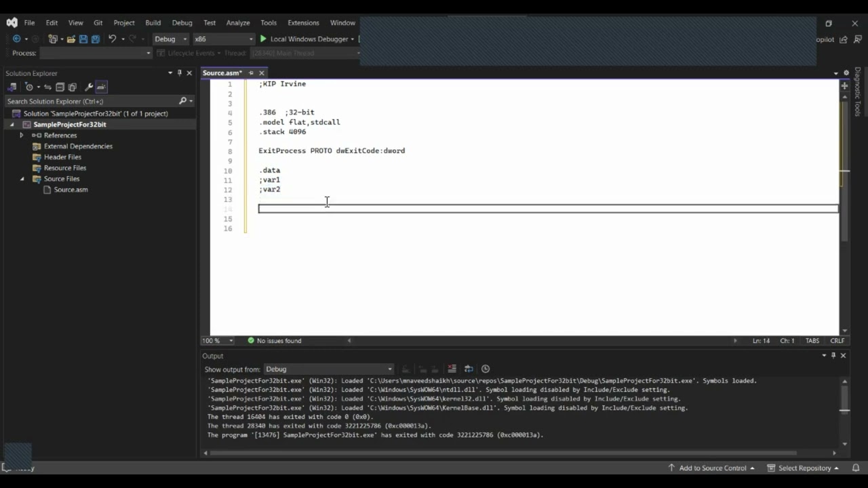Click the split editor handle icon
The width and height of the screenshot is (868, 488).
pyautogui.click(x=844, y=86)
